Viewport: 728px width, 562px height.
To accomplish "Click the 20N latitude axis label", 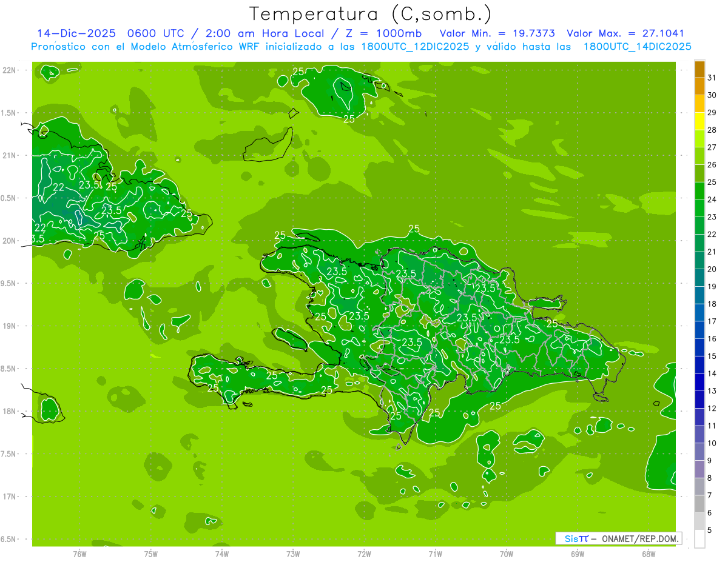I will (10, 241).
